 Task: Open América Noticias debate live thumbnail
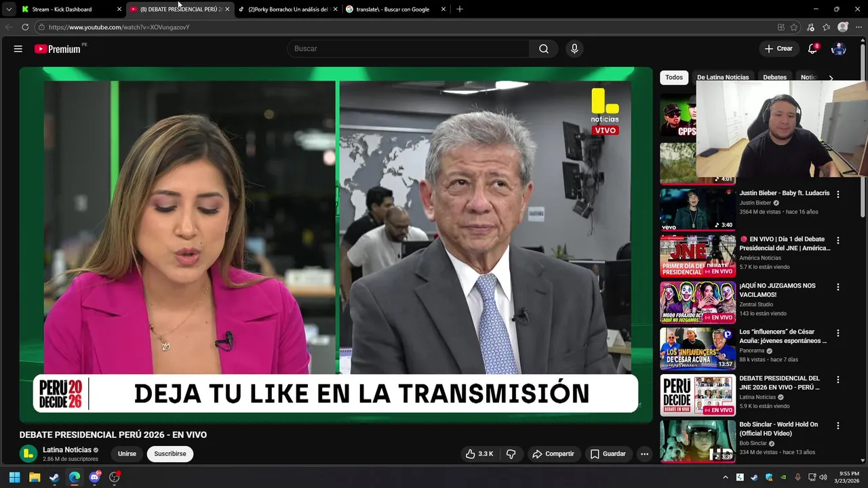click(698, 256)
